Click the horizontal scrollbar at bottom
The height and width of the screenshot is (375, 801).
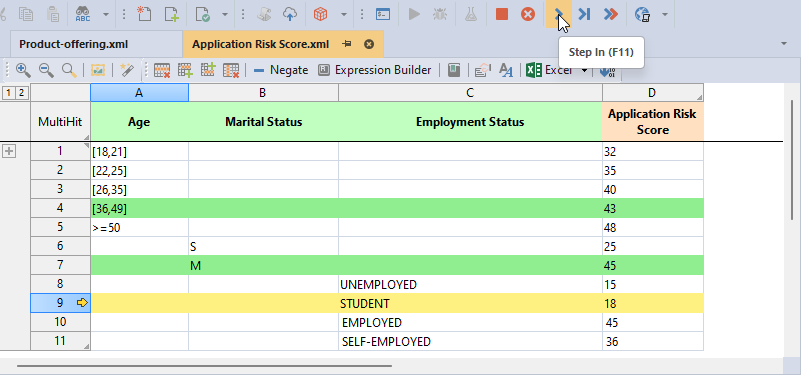pos(204,366)
